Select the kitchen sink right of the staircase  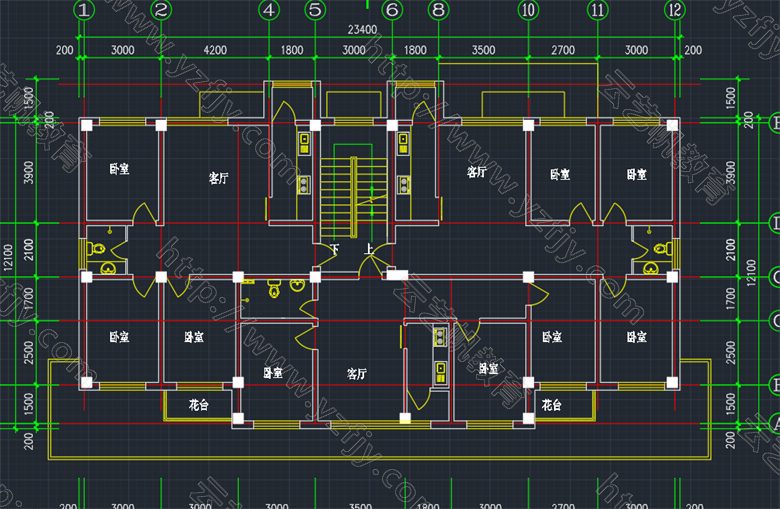[x=403, y=143]
